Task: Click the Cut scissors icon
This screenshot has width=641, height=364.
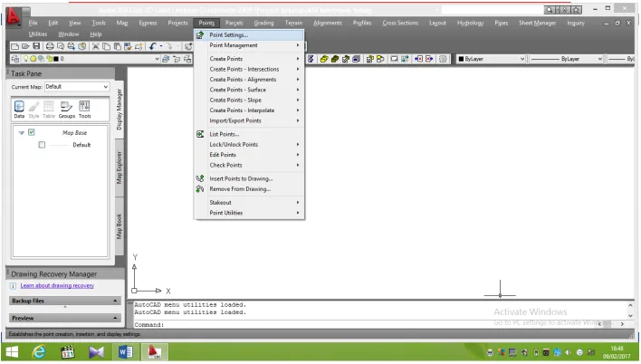Action: [96, 46]
